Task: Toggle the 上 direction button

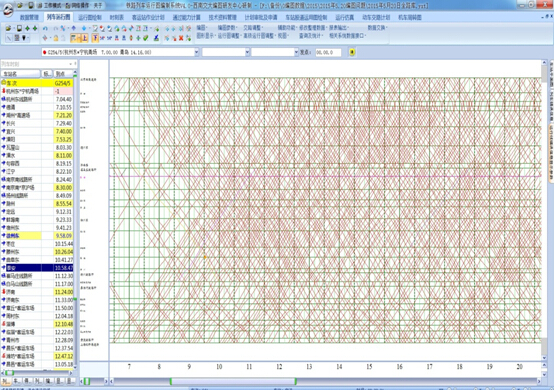Action: pos(85,38)
